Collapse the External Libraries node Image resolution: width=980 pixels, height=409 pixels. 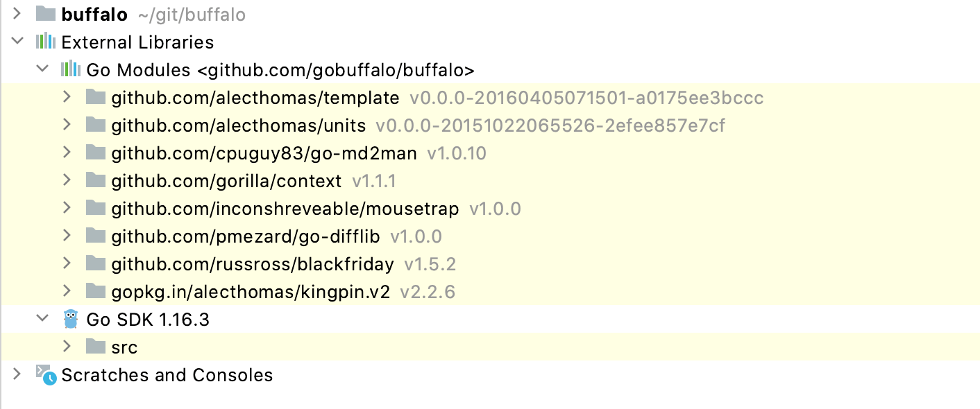point(17,42)
